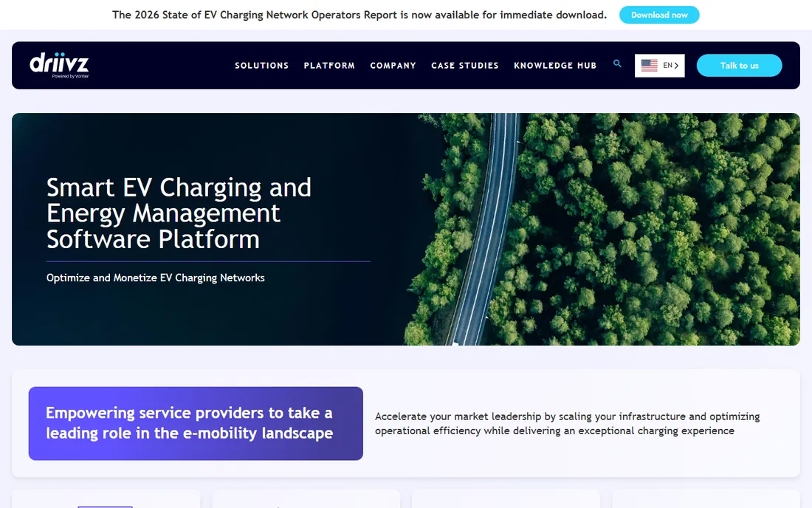Open the Knowledge Hub menu
This screenshot has height=508, width=812.
point(555,66)
